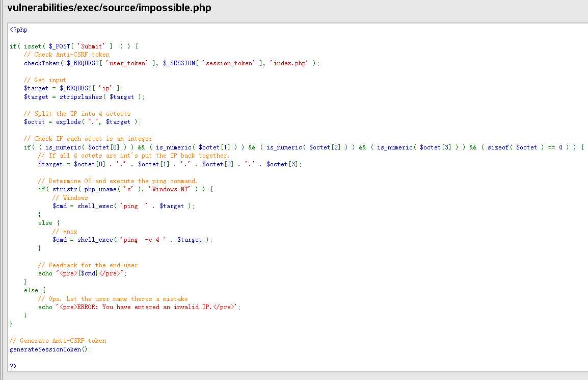Click the closing ?> tag

pyautogui.click(x=13, y=366)
